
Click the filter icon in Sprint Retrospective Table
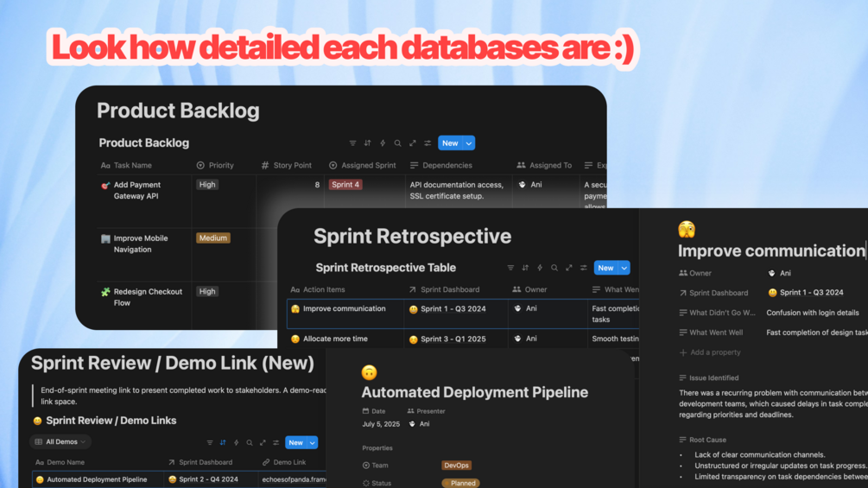[510, 268]
